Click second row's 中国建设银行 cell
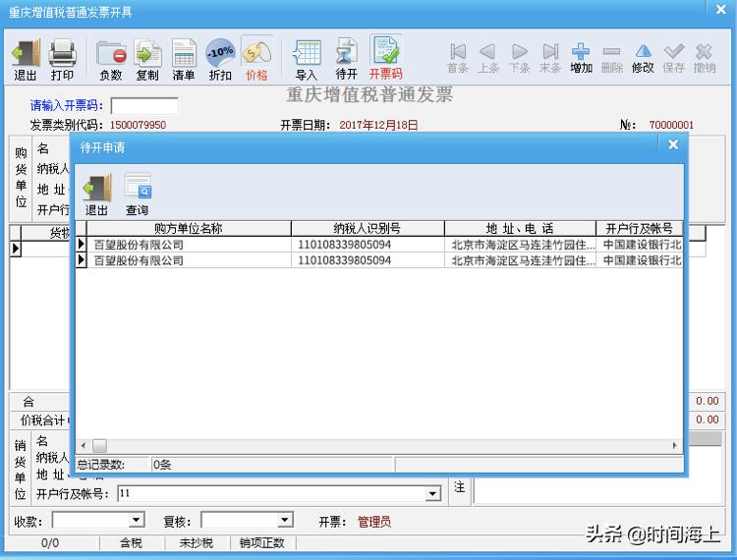737x560 pixels. (640, 260)
